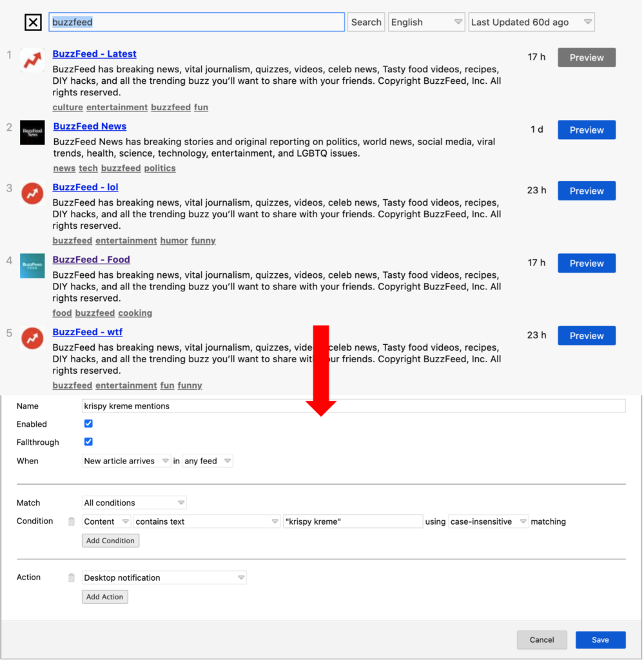
Task: Open the case-insensitive matching dropdown
Action: click(488, 521)
